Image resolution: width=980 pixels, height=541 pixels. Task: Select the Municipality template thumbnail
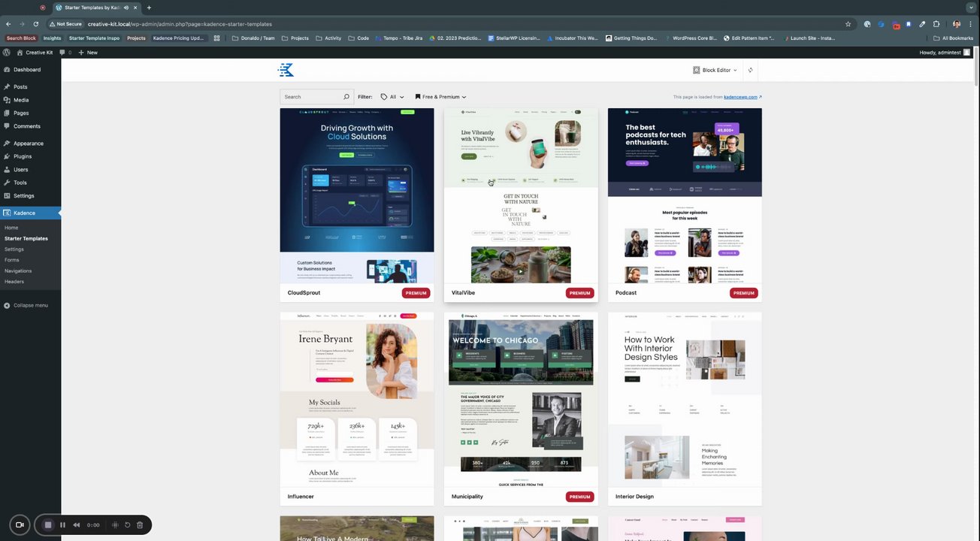521,399
